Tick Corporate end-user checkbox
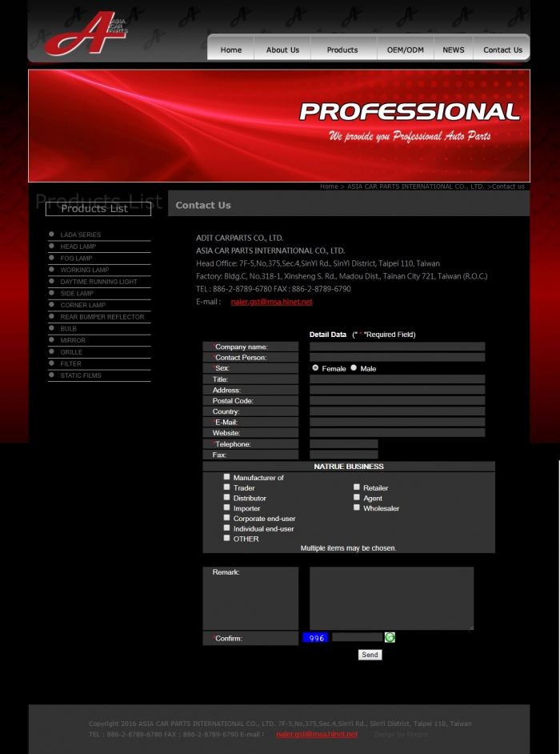 [226, 518]
